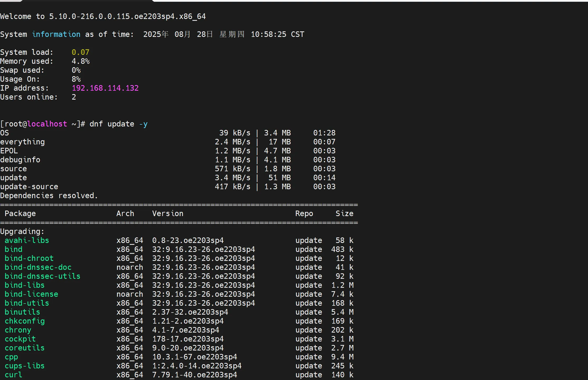
Task: Select the word 'information' in blue
Action: (56, 35)
